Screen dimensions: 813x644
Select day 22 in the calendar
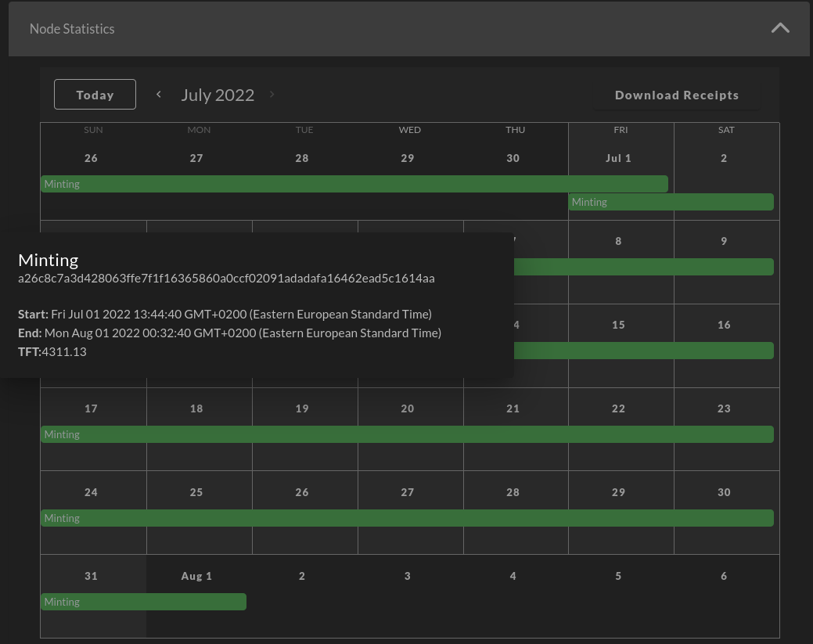(618, 408)
